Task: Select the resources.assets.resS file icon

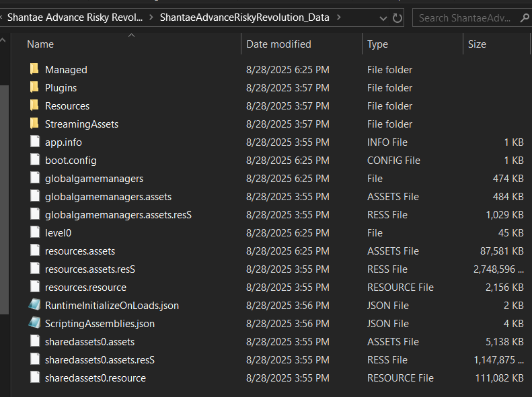Action: [x=35, y=269]
